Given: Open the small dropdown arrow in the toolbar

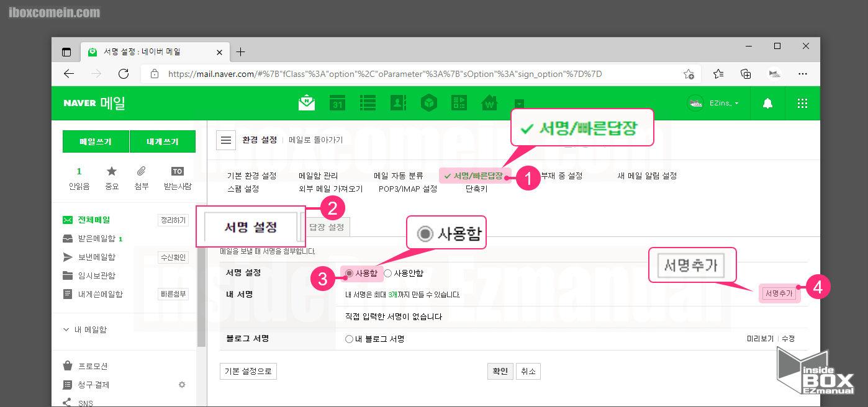Looking at the screenshot, I should click(x=519, y=104).
